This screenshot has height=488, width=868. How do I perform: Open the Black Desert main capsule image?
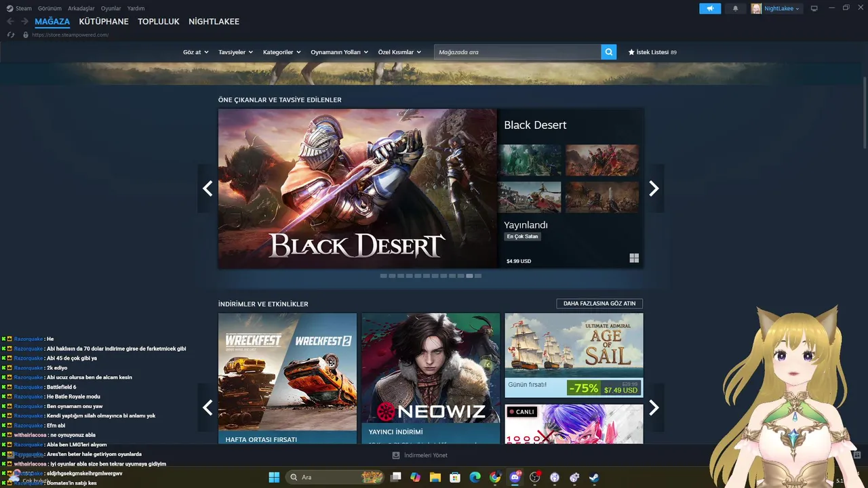point(357,188)
